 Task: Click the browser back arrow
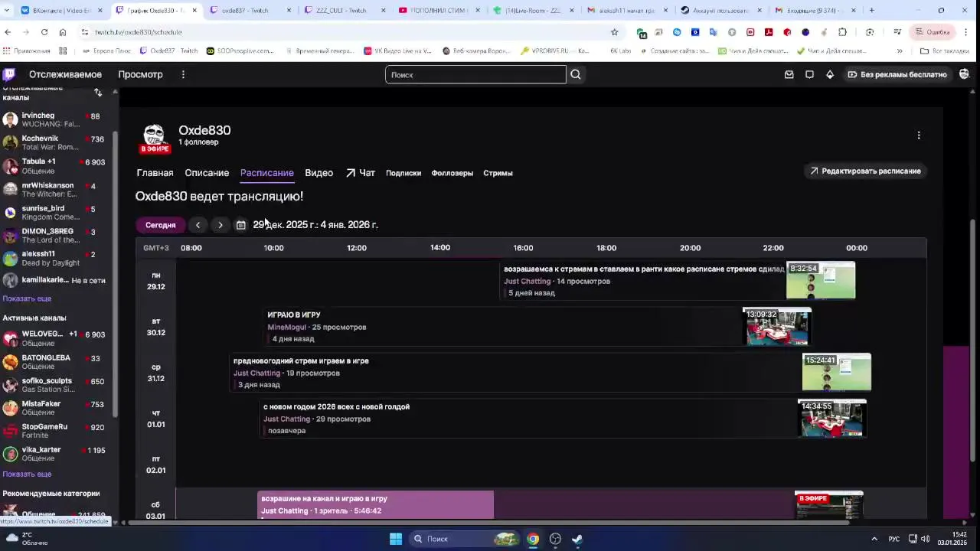point(8,32)
